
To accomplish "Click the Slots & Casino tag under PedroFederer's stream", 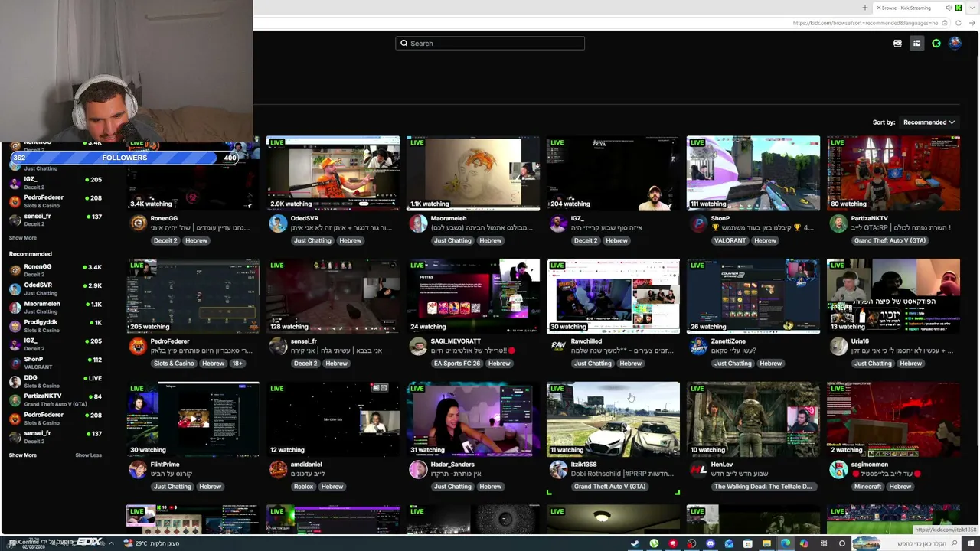I will point(174,364).
